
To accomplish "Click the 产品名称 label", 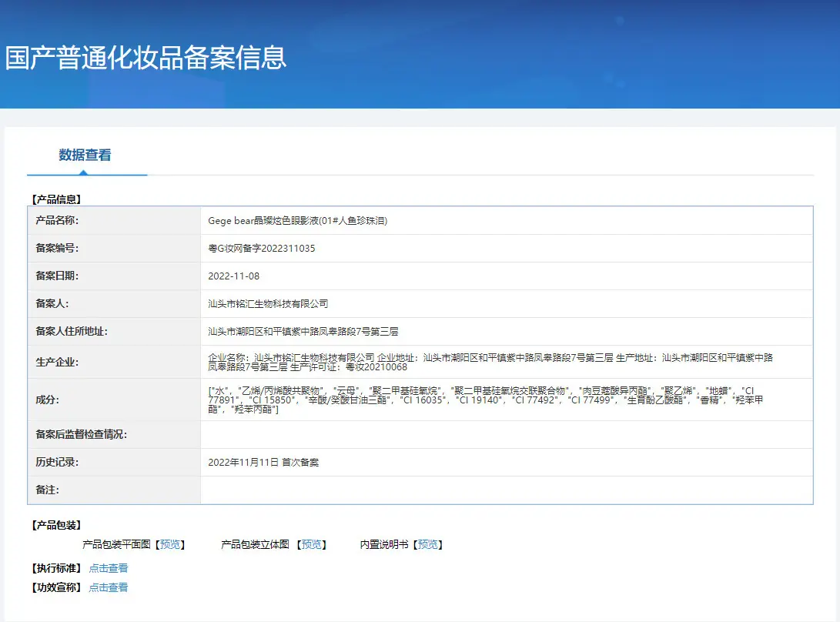I will click(x=57, y=220).
